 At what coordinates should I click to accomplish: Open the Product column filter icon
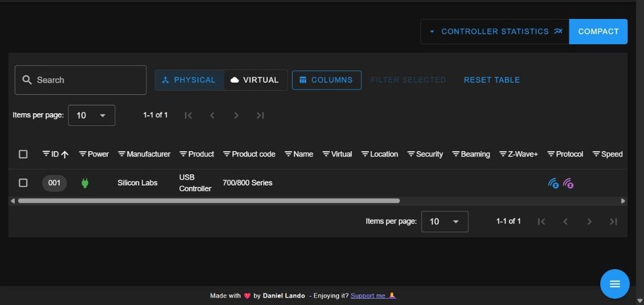[183, 154]
